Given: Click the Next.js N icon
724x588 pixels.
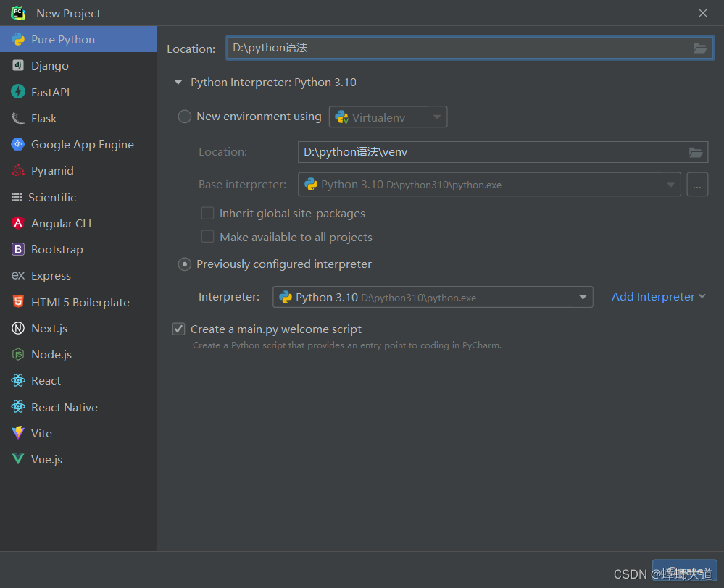Looking at the screenshot, I should click(18, 328).
